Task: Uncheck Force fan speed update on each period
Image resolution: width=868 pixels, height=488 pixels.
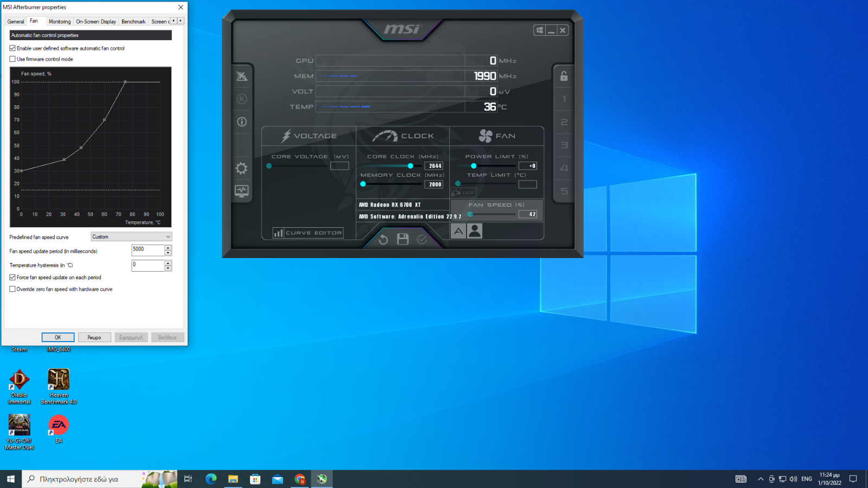Action: (x=12, y=277)
